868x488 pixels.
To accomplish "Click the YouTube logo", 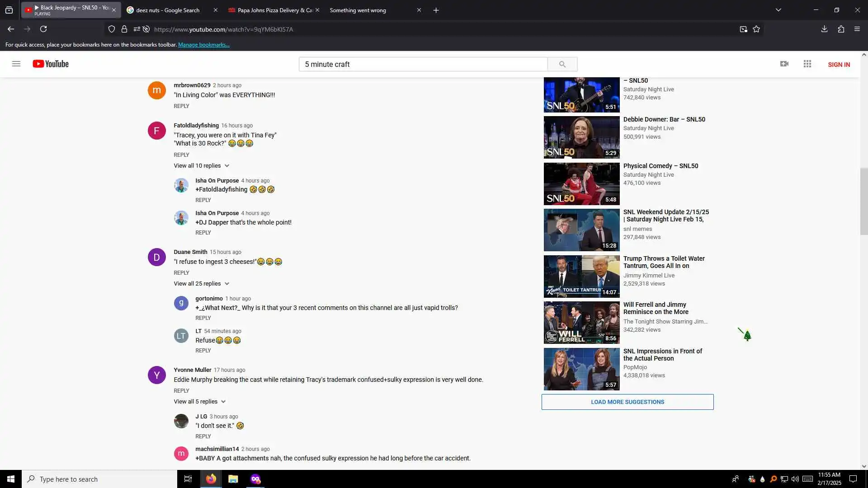I will click(51, 64).
